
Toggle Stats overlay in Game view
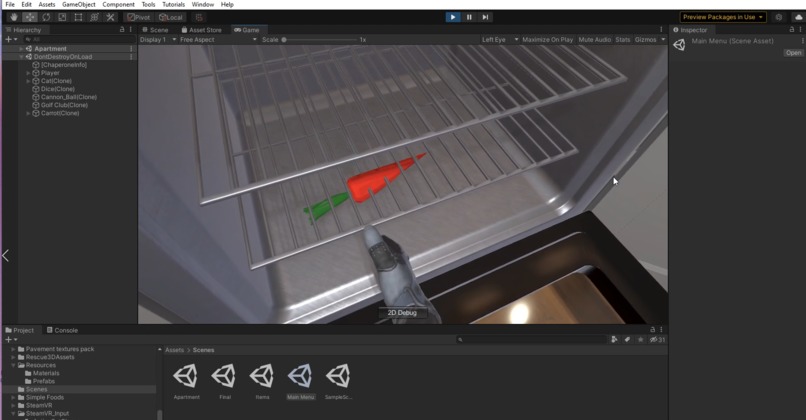click(623, 40)
